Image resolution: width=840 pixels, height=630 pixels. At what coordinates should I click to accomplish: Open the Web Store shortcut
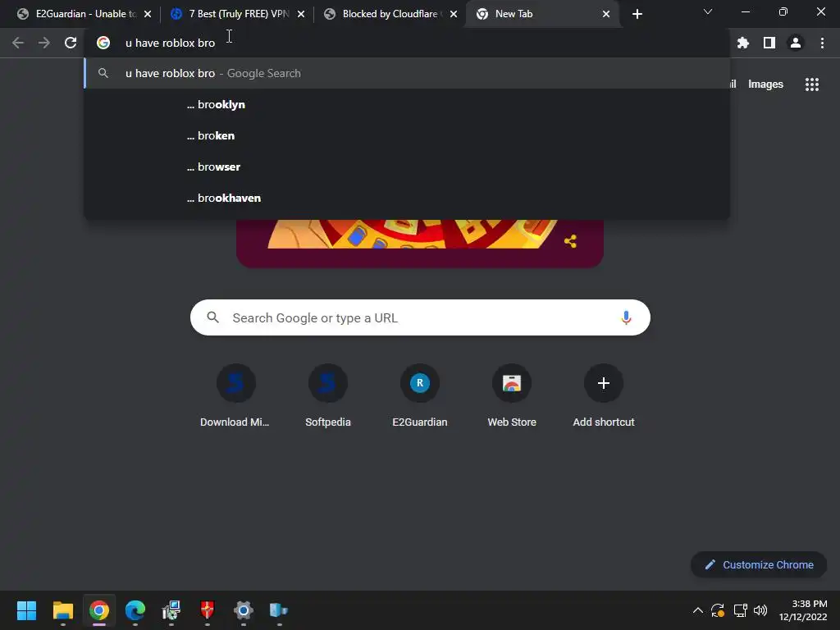pyautogui.click(x=512, y=396)
